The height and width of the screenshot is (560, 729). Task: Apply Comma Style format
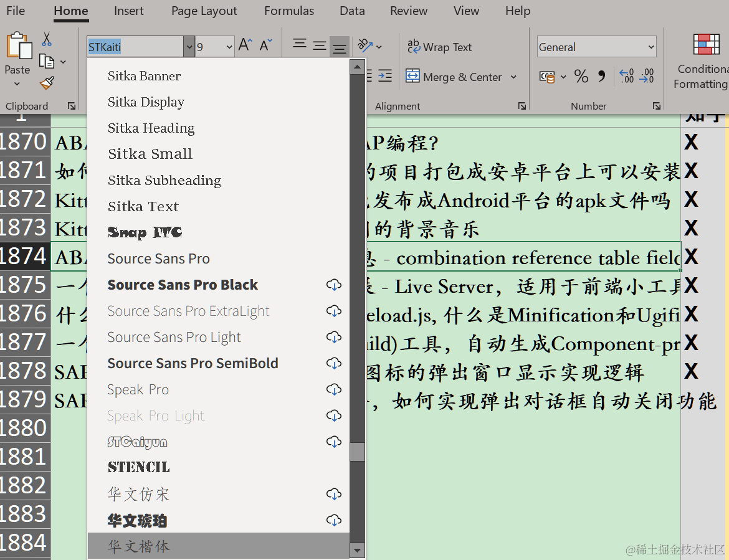click(602, 76)
